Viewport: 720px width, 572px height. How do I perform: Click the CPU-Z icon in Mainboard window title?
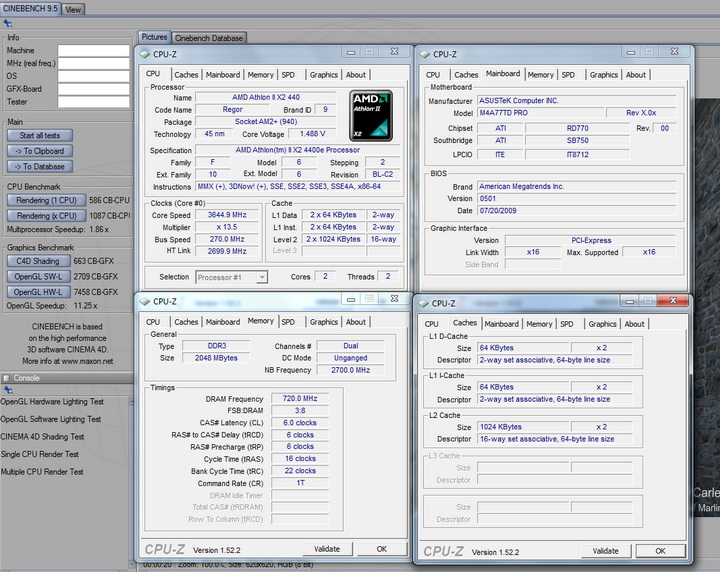point(423,54)
